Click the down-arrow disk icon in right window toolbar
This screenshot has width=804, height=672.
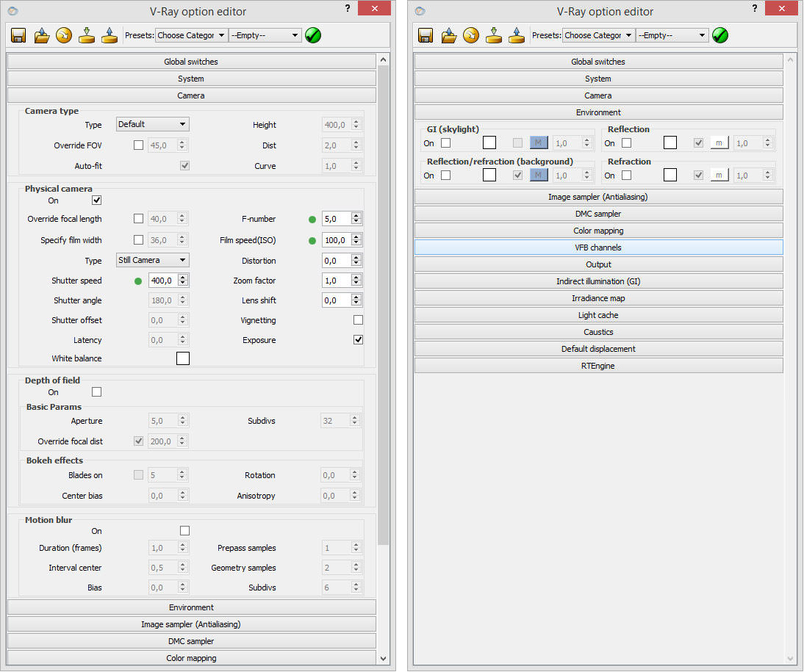[494, 35]
